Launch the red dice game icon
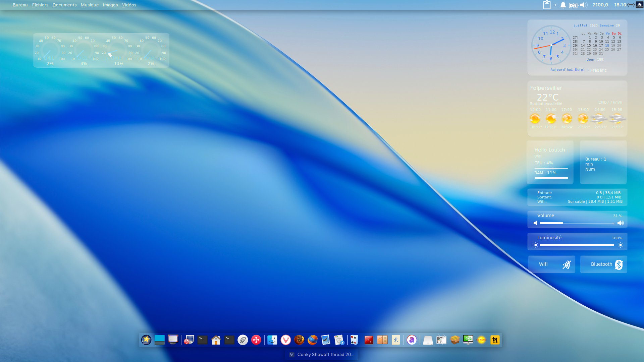 click(x=369, y=340)
